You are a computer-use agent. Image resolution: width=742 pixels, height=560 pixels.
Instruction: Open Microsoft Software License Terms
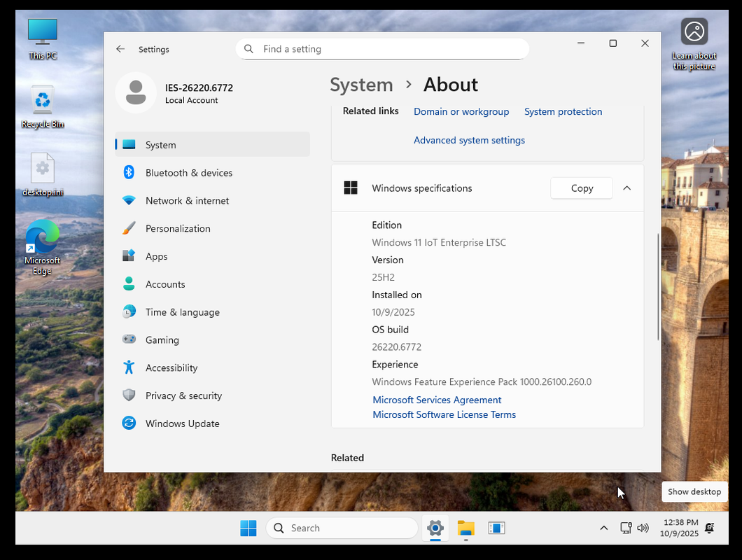[x=444, y=414]
